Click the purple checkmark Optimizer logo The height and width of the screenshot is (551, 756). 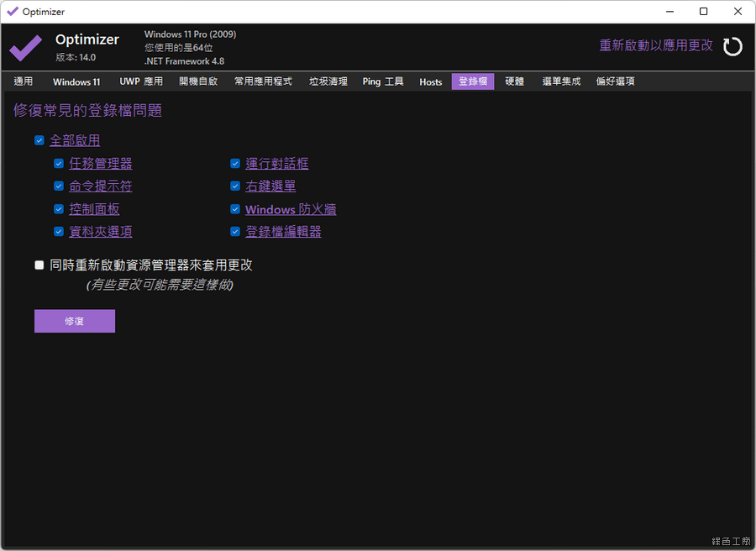pos(26,48)
